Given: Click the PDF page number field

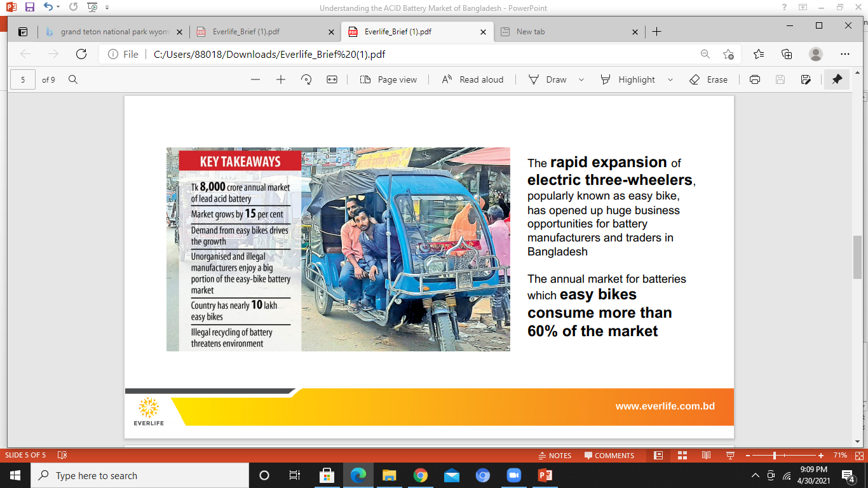Looking at the screenshot, I should [x=24, y=79].
